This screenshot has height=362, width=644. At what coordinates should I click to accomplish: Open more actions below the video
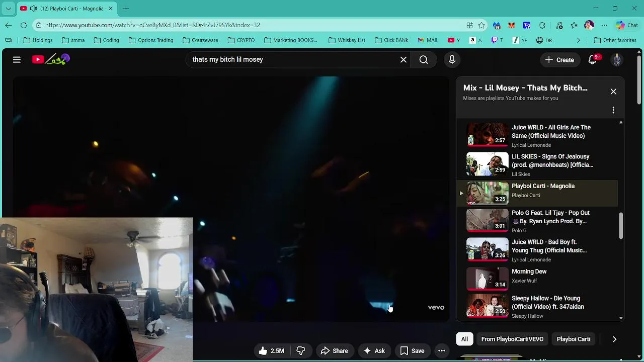pyautogui.click(x=442, y=351)
